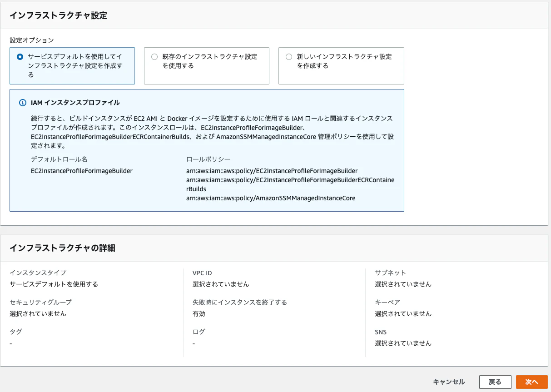Click the キャンセル button
Screen dimensions: 551x392
coord(449,382)
